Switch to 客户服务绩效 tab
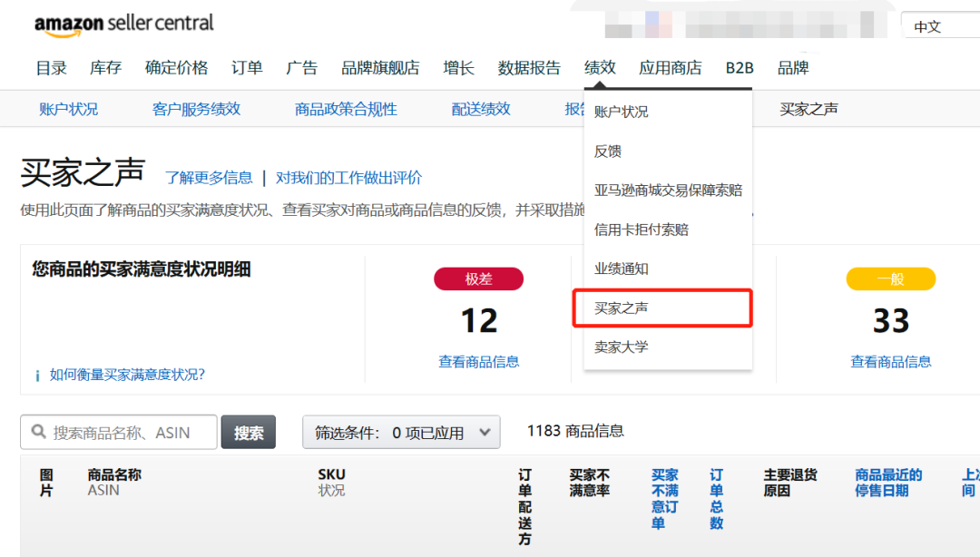The height and width of the screenshot is (557, 980). click(x=196, y=110)
